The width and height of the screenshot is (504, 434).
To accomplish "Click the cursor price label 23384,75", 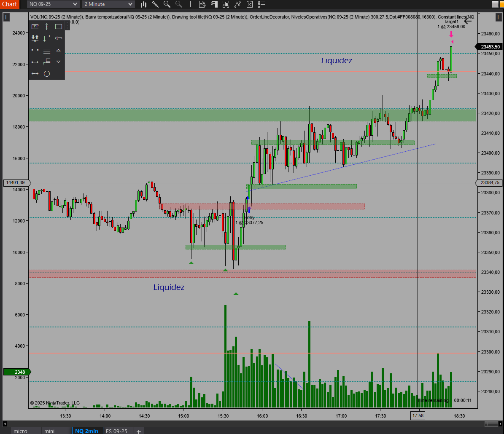I will [490, 183].
